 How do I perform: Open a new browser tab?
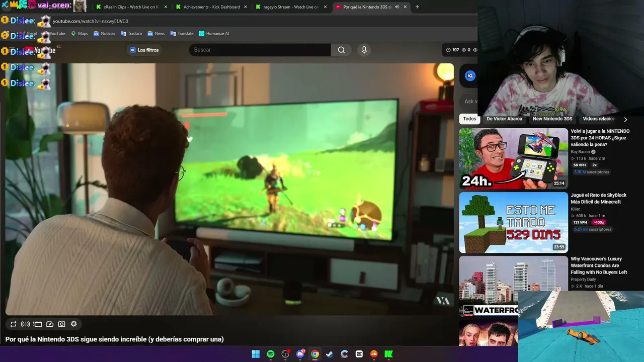[417, 7]
